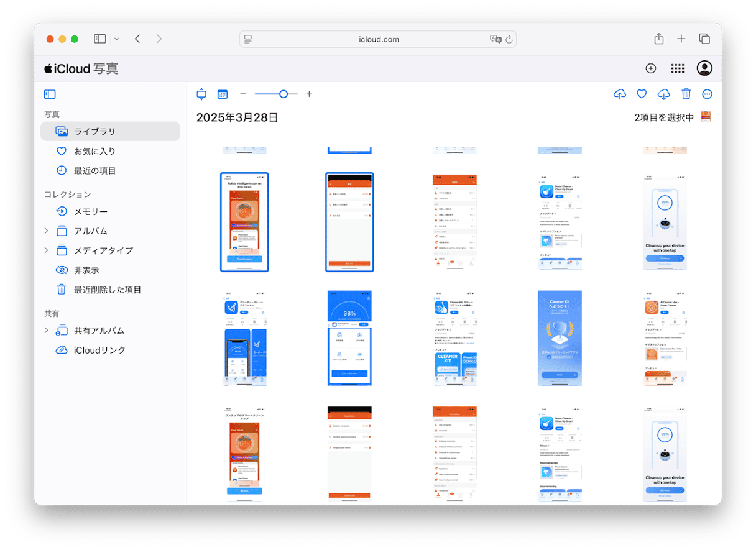Open the account profile icon
Viewport: 756px width, 550px height.
tap(704, 68)
